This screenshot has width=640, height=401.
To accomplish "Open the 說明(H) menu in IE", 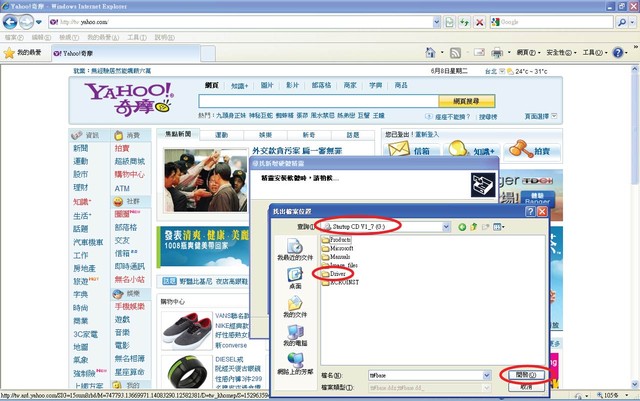I will point(164,38).
